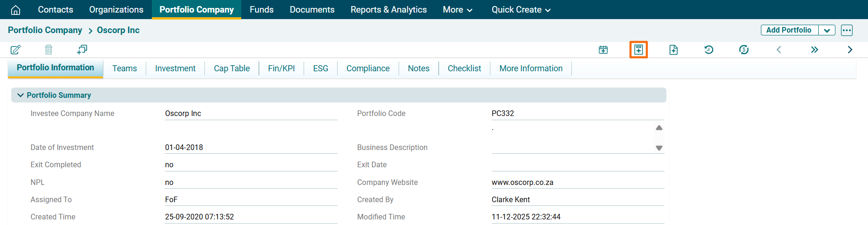Expand the Add Portfolio dropdown arrow

(x=827, y=30)
